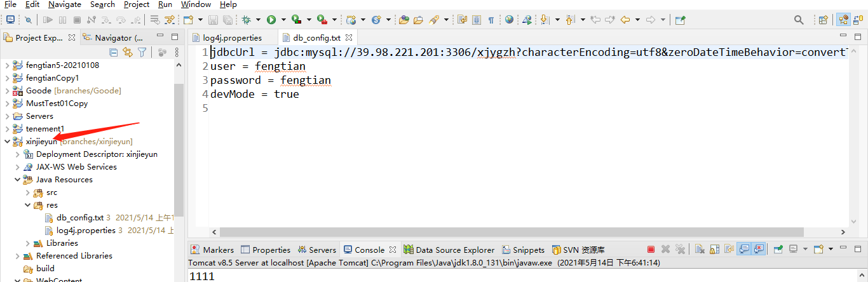Viewport: 868px width, 282px height.
Task: Click the green Run button
Action: (271, 20)
